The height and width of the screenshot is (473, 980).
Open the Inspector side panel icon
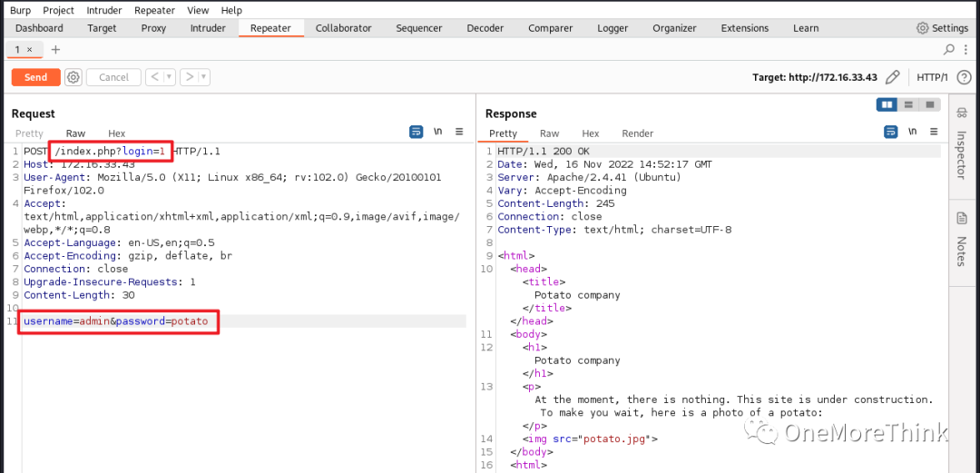pos(963,113)
